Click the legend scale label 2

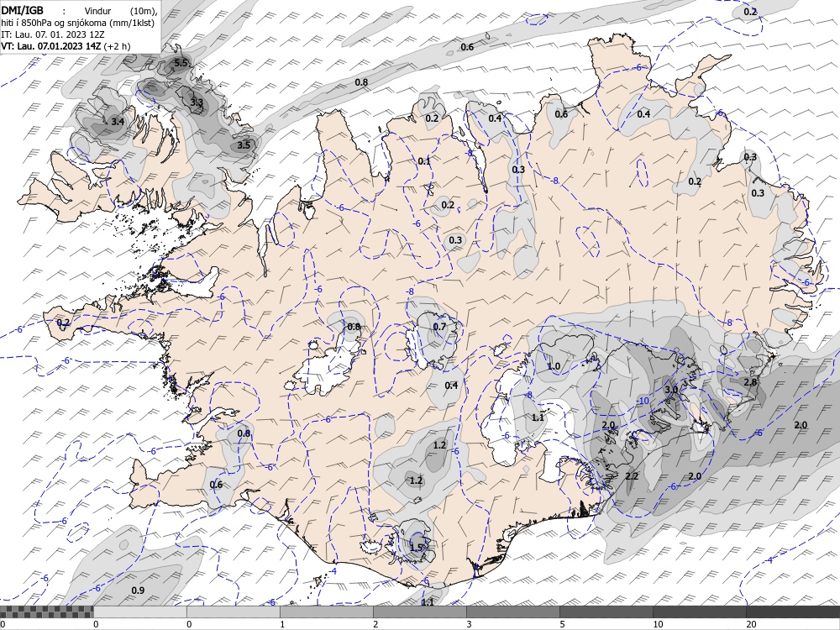(375, 624)
